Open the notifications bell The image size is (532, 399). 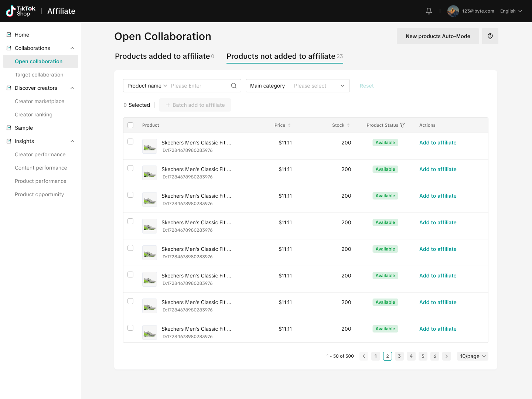point(429,11)
